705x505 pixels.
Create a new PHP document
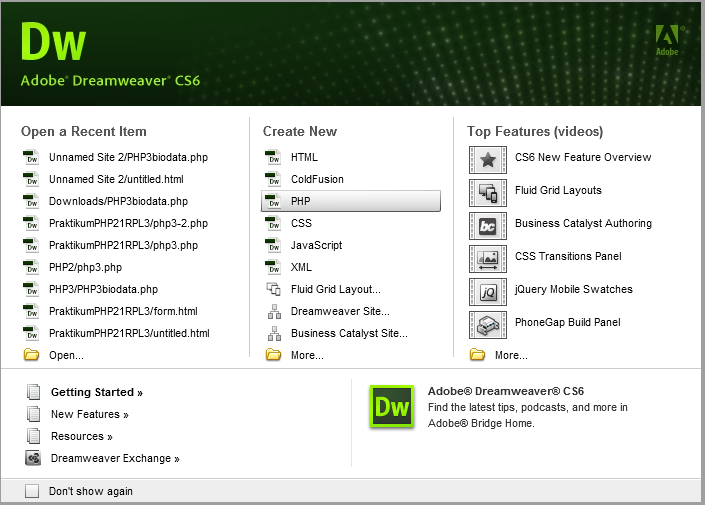coord(351,201)
